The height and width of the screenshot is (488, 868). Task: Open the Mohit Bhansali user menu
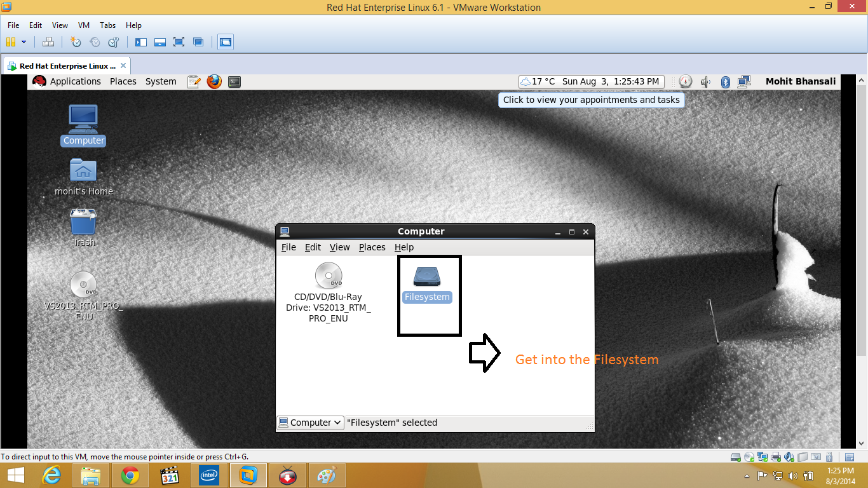click(801, 81)
